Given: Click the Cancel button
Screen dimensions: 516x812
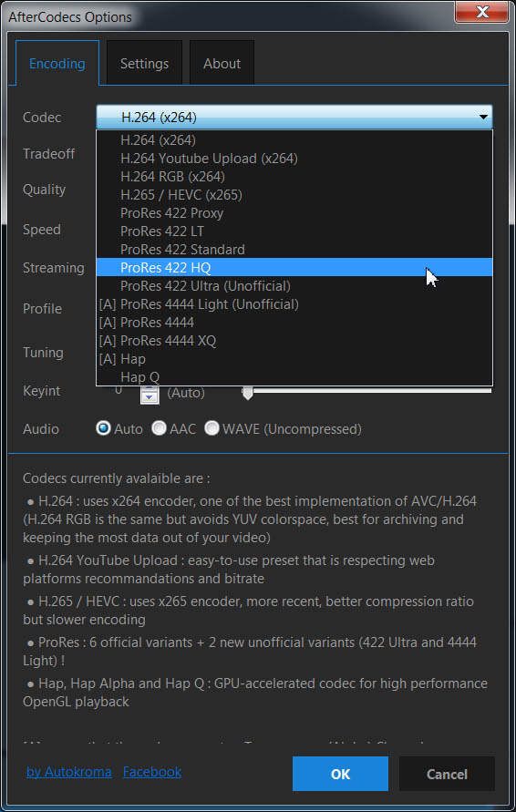Looking at the screenshot, I should (x=447, y=774).
